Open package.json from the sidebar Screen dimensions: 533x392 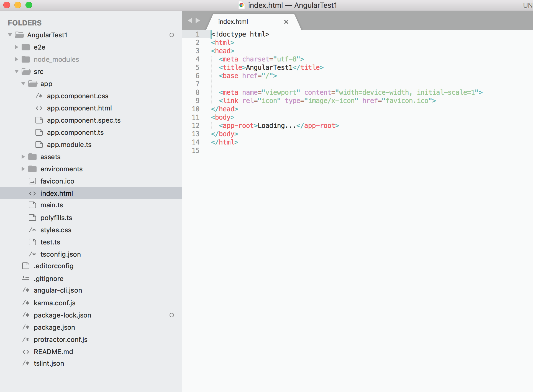point(54,327)
